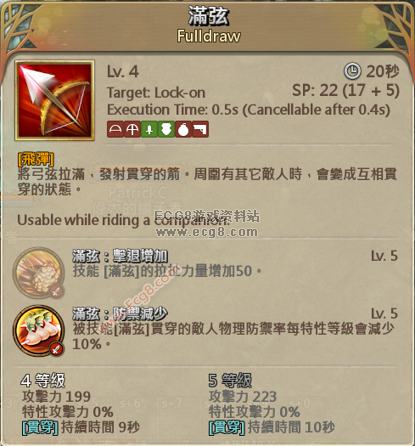Viewport: 415px width, 446px height.
Task: Click the www.ecg8.com watermark link
Action: click(207, 232)
